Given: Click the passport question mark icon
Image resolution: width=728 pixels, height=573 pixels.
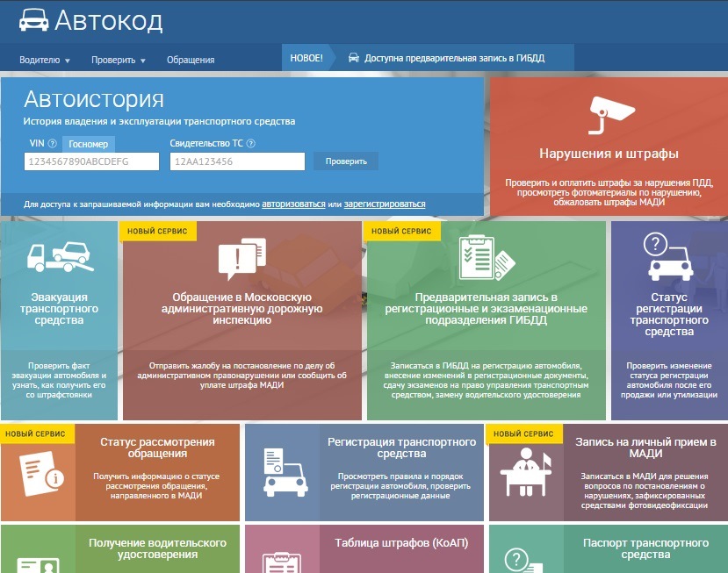Looking at the screenshot, I should (x=523, y=561).
